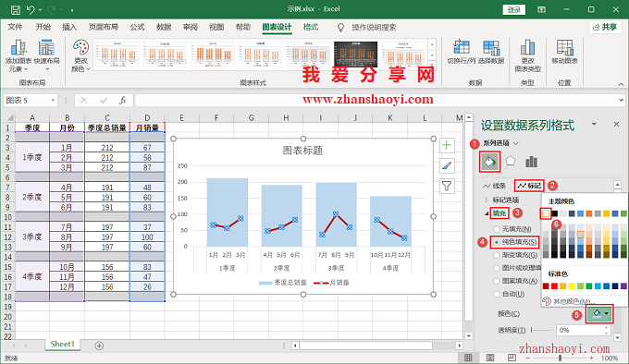
Task: Click the Fill & Line paint bucket icon
Action: click(x=490, y=162)
